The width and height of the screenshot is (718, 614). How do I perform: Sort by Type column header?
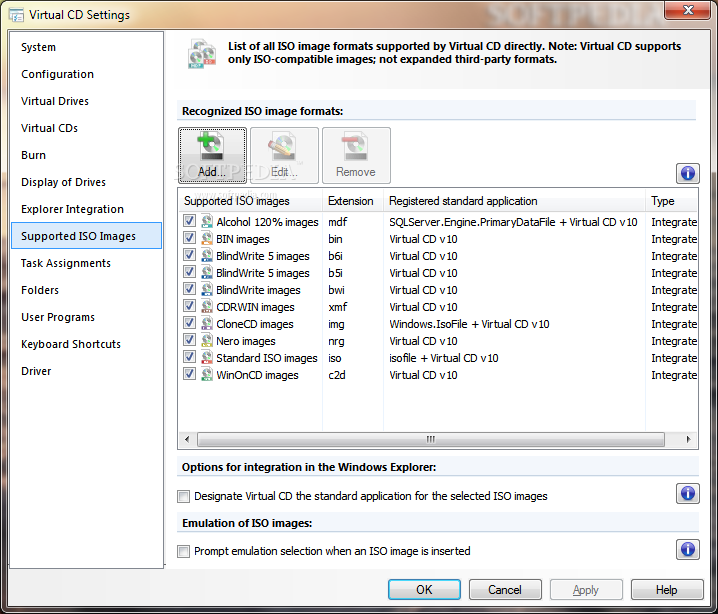pyautogui.click(x=671, y=201)
